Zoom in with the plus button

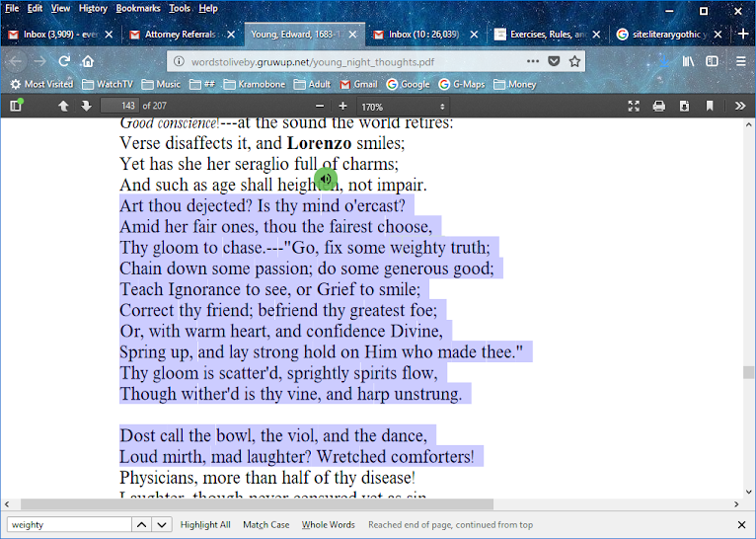[342, 106]
